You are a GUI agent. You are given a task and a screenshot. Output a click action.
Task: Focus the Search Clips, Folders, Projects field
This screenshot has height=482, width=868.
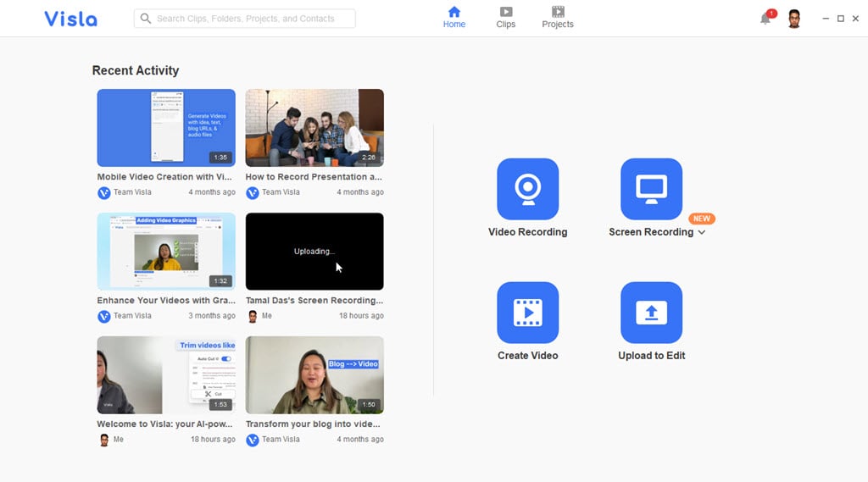pyautogui.click(x=245, y=19)
